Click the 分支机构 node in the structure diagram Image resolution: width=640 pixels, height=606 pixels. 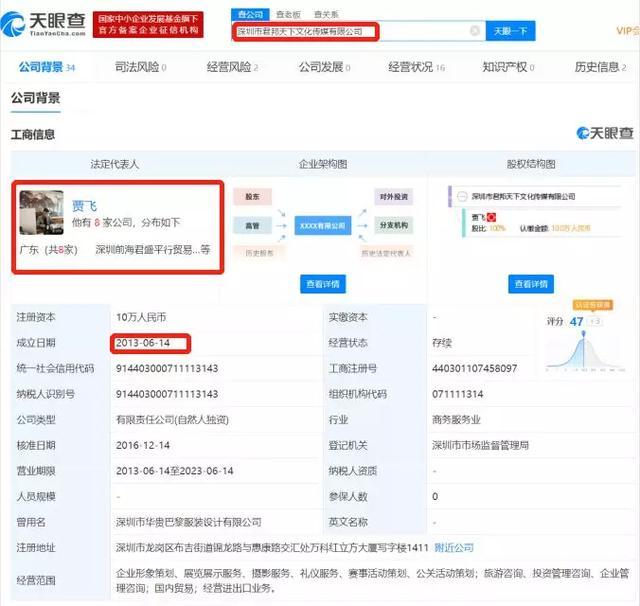393,225
